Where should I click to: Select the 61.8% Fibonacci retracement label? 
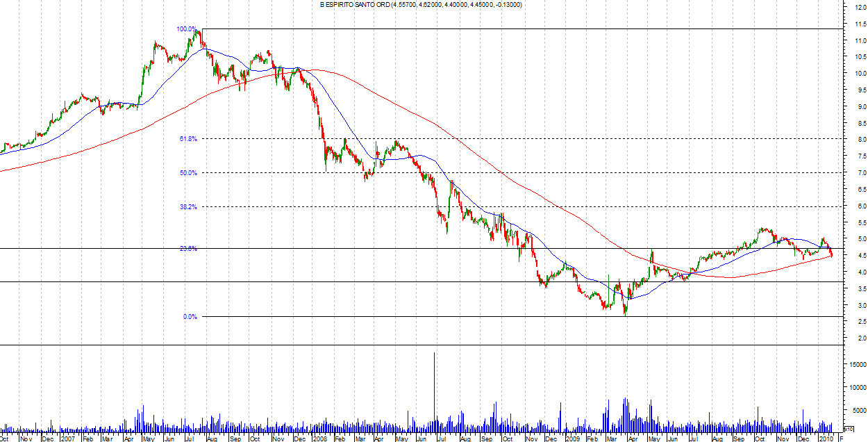(x=189, y=139)
